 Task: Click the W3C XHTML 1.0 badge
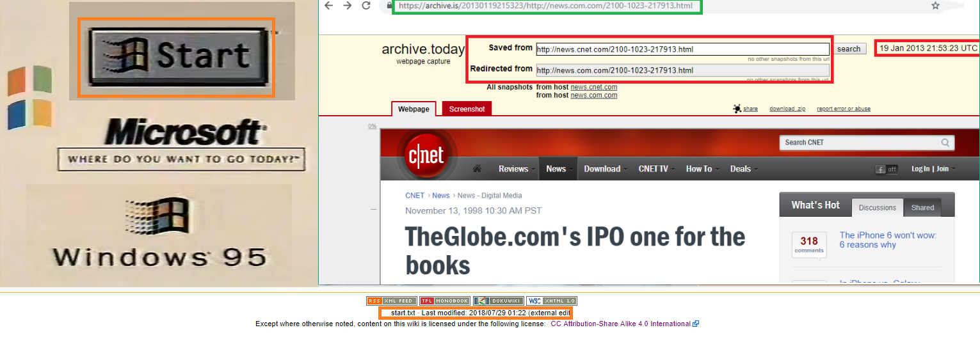(x=552, y=301)
